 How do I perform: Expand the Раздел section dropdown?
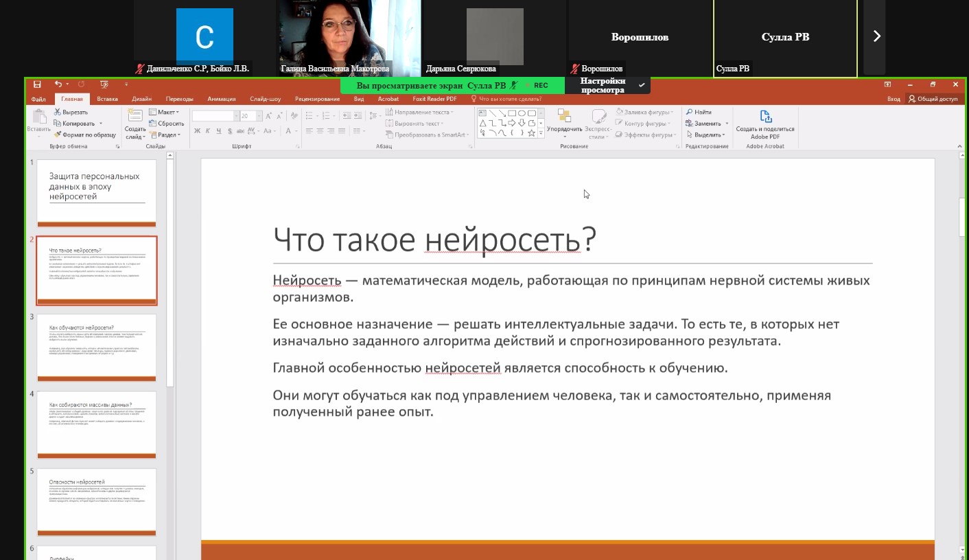[x=165, y=135]
